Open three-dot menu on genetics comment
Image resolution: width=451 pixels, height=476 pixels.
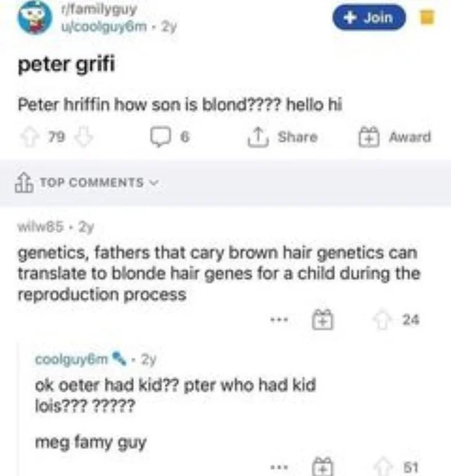[x=279, y=319]
